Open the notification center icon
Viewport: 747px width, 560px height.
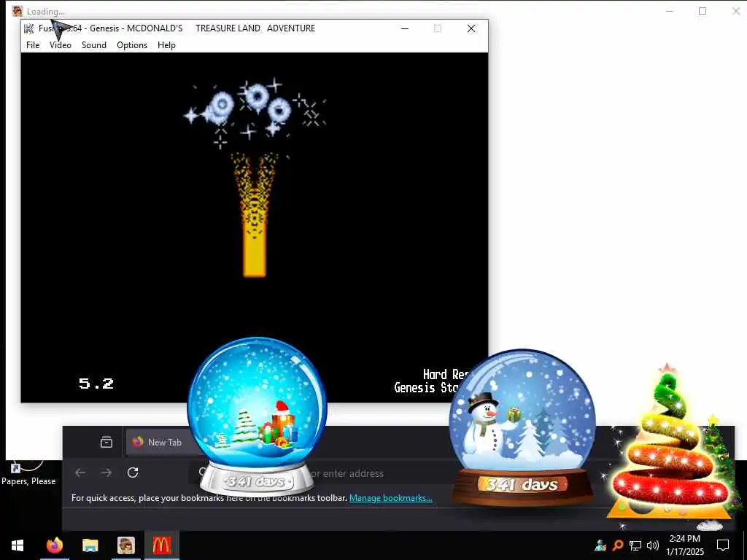coord(723,545)
